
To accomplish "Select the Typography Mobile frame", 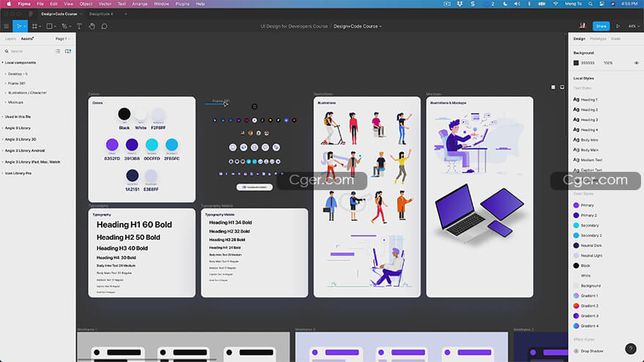I will click(x=254, y=253).
